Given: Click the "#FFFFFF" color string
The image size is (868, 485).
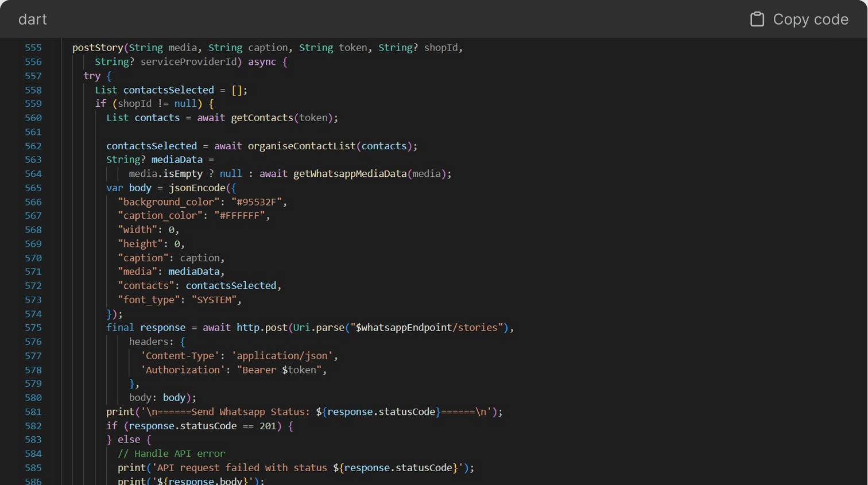Looking at the screenshot, I should click(239, 216).
